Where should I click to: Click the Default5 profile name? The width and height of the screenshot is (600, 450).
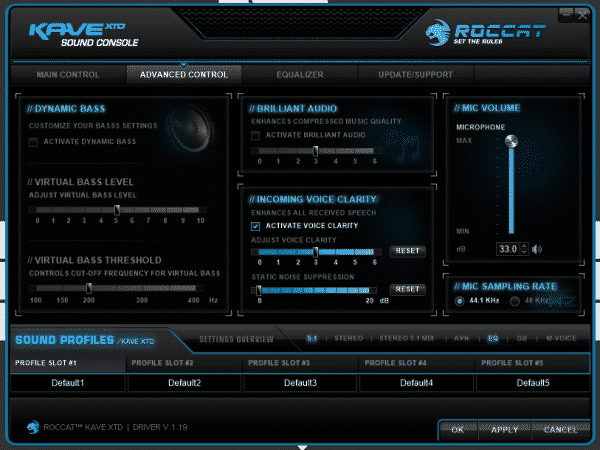[533, 383]
